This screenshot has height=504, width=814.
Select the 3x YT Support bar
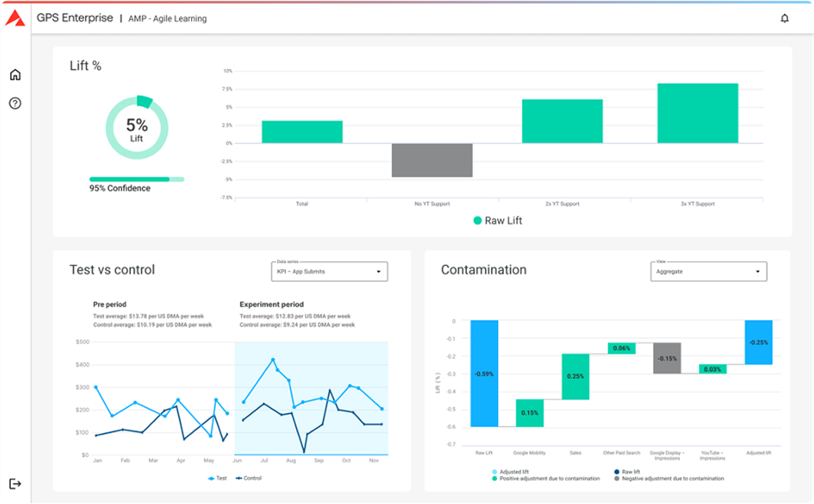pyautogui.click(x=697, y=113)
